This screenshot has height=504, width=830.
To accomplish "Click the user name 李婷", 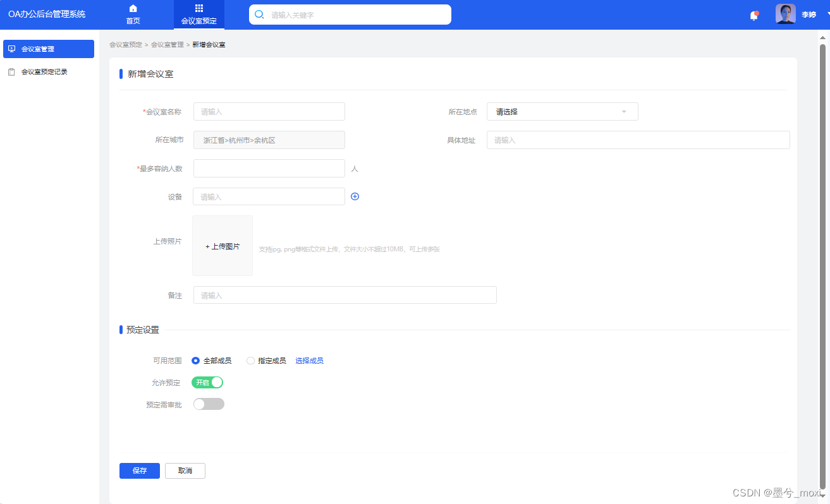I will (809, 15).
